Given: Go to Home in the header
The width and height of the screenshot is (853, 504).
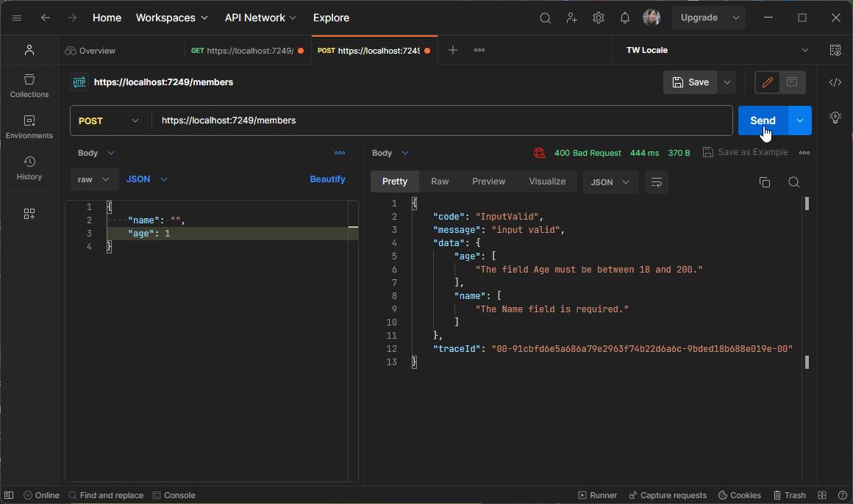Looking at the screenshot, I should tap(107, 18).
